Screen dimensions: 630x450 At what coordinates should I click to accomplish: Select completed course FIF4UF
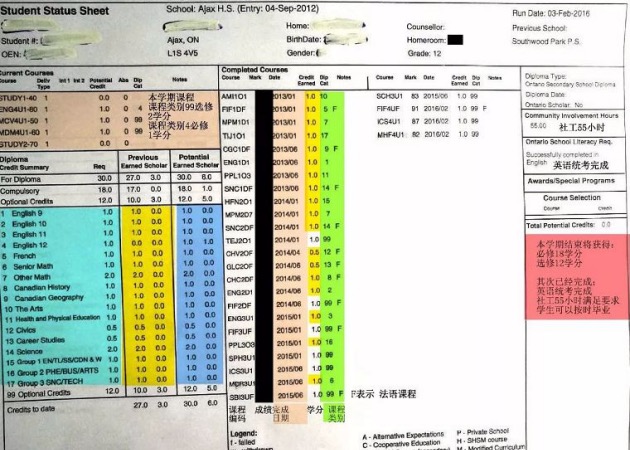point(388,108)
